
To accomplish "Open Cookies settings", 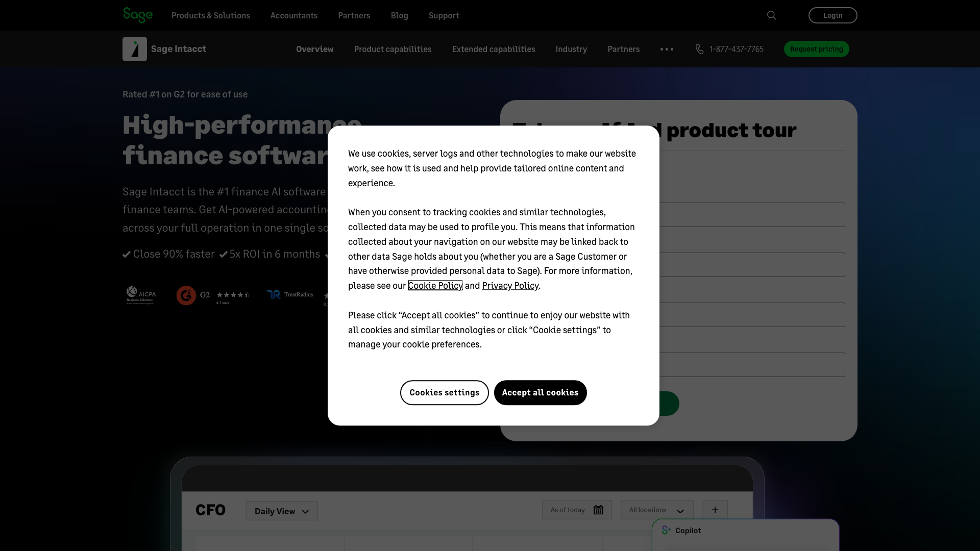I will pyautogui.click(x=444, y=392).
